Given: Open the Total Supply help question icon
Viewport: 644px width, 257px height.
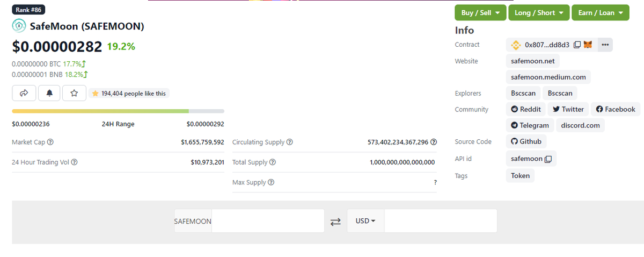Looking at the screenshot, I should click(x=272, y=162).
